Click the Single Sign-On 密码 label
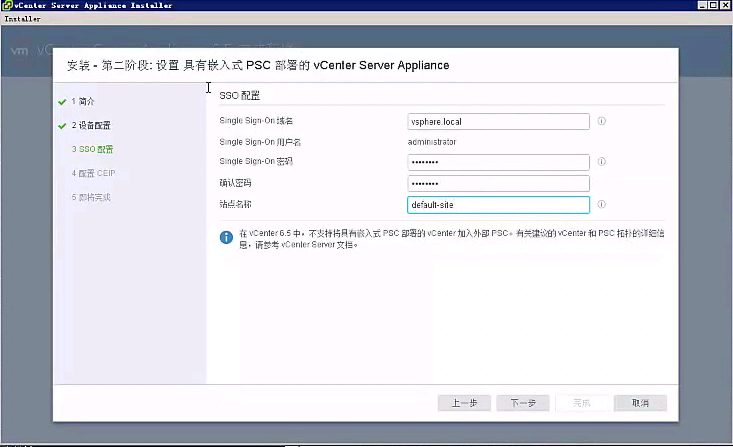This screenshot has height=447, width=733. click(x=256, y=161)
